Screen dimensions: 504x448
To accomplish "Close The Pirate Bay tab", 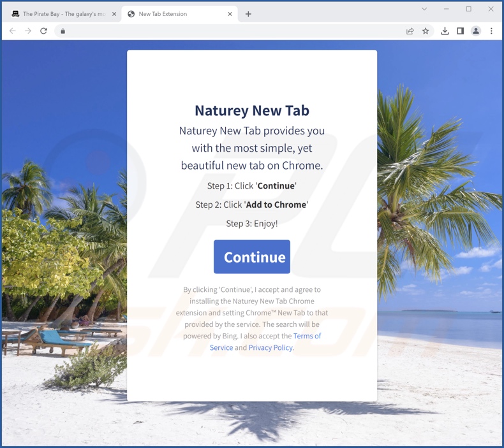I will click(x=114, y=14).
